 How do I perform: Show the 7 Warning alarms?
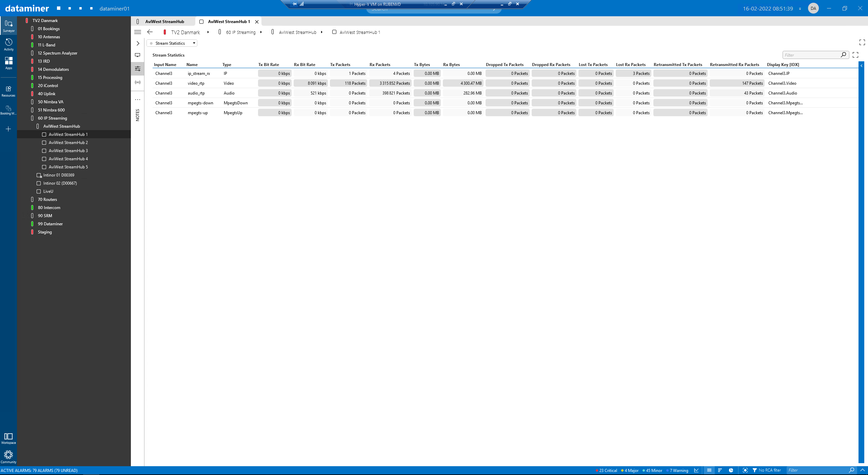pos(677,470)
